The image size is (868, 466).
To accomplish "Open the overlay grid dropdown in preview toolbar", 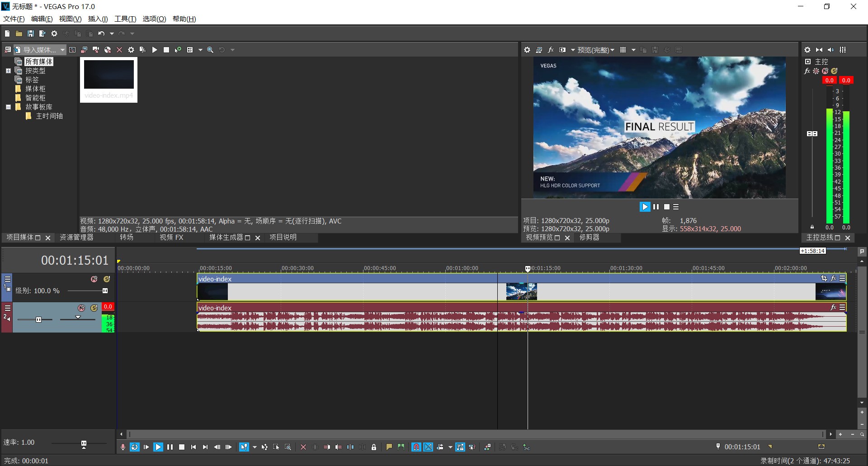I will coord(633,50).
